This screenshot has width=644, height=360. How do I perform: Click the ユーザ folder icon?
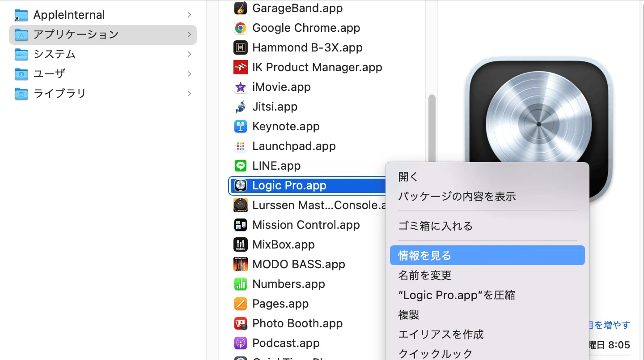(x=21, y=74)
